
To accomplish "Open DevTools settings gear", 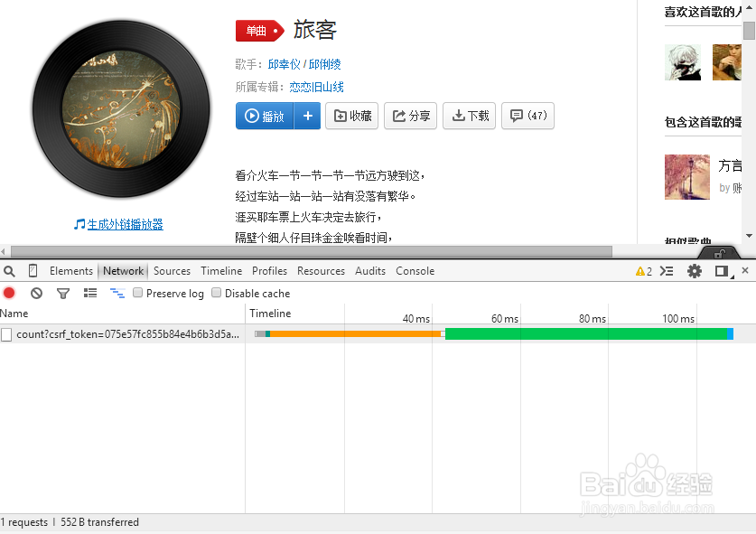I will [695, 271].
